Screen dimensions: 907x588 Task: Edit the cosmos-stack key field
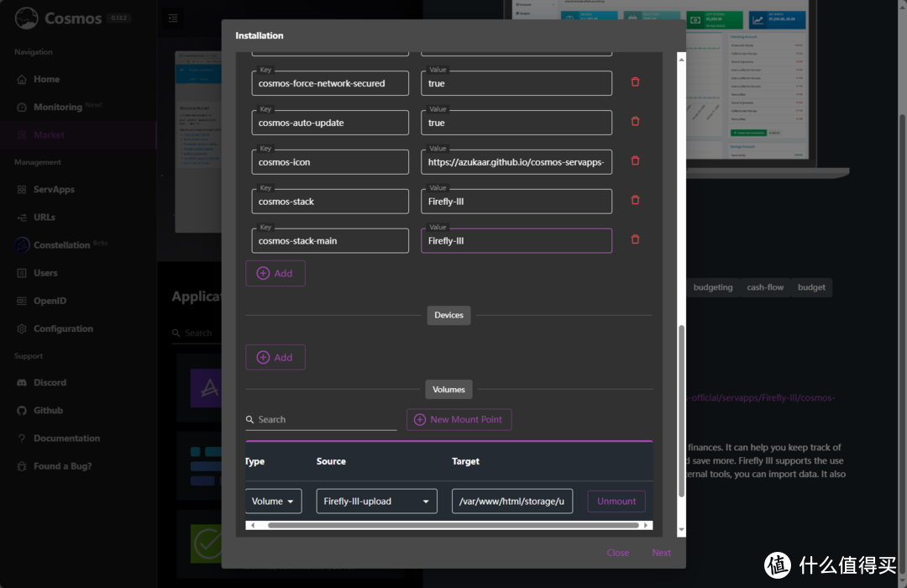tap(330, 202)
